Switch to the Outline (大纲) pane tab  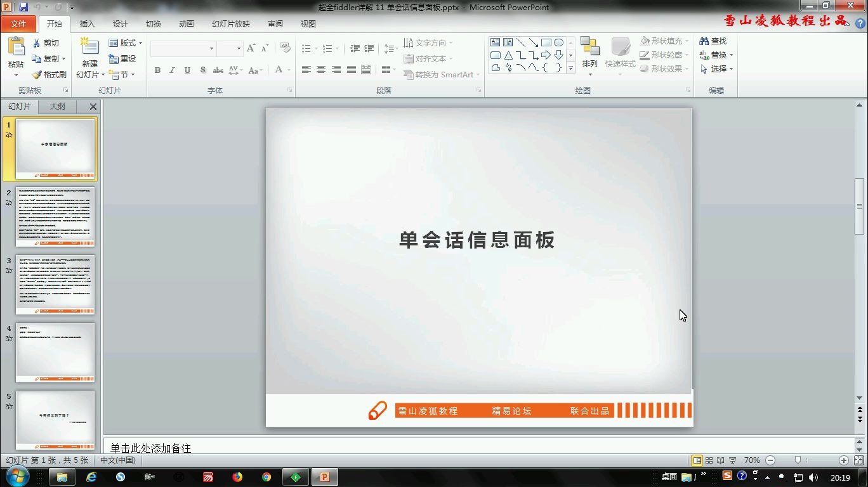57,107
